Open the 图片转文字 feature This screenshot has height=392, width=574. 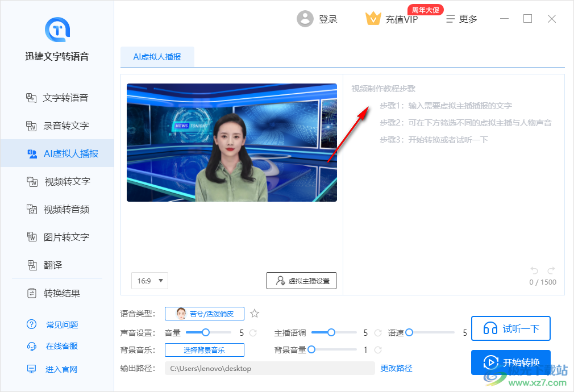pos(57,237)
